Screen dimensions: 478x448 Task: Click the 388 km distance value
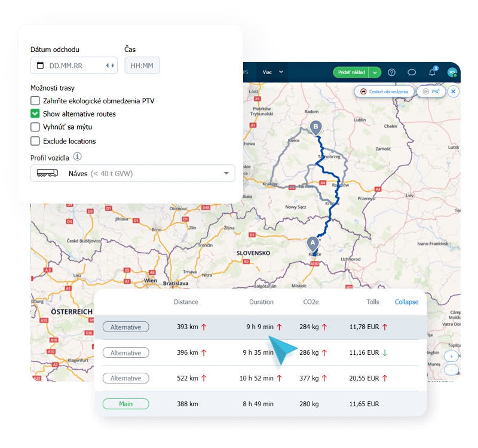[188, 404]
